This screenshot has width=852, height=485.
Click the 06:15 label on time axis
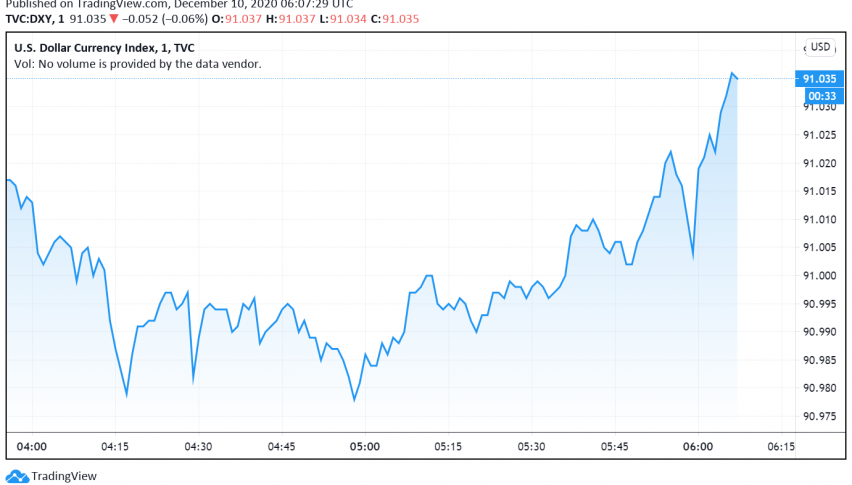pos(781,446)
